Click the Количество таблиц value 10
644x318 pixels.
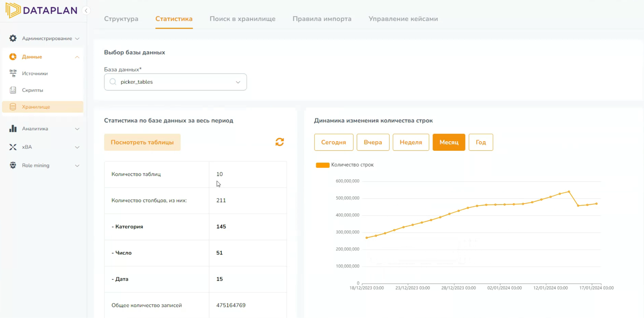pos(219,174)
